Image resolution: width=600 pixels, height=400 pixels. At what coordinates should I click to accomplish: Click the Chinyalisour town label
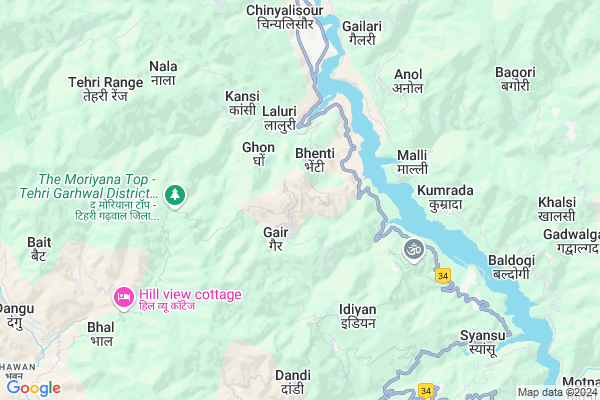pyautogui.click(x=284, y=17)
